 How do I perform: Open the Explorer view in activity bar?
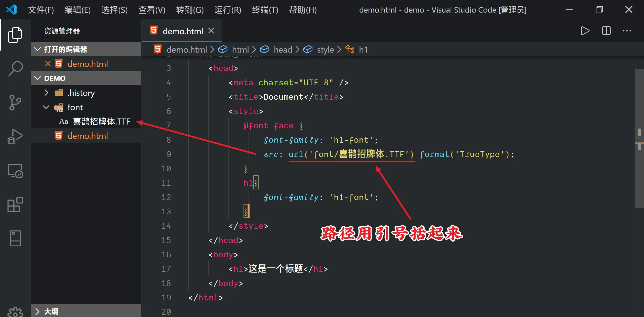15,35
